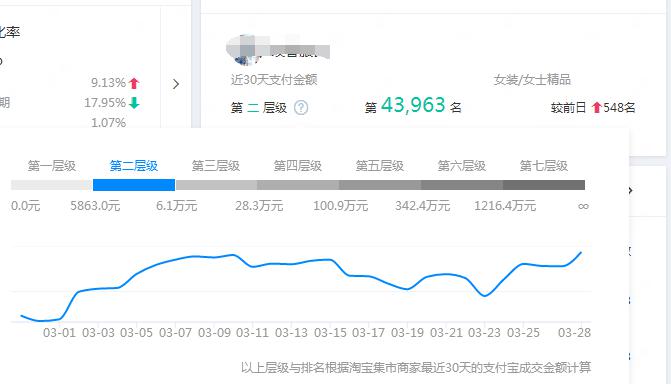Image resolution: width=671 pixels, height=384 pixels.
Task: Click the darkest gray tier bar segment
Action: click(544, 185)
